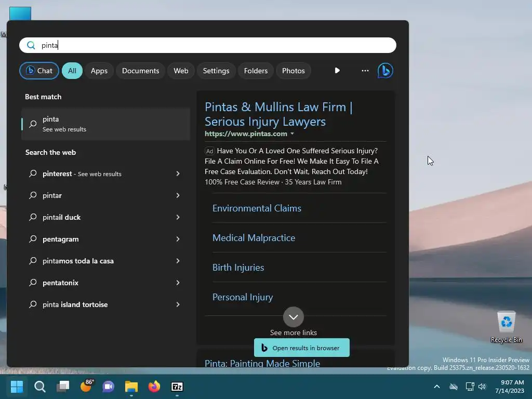Viewport: 532px width, 399px height.
Task: Launch Firefox from the taskbar
Action: pos(154,387)
